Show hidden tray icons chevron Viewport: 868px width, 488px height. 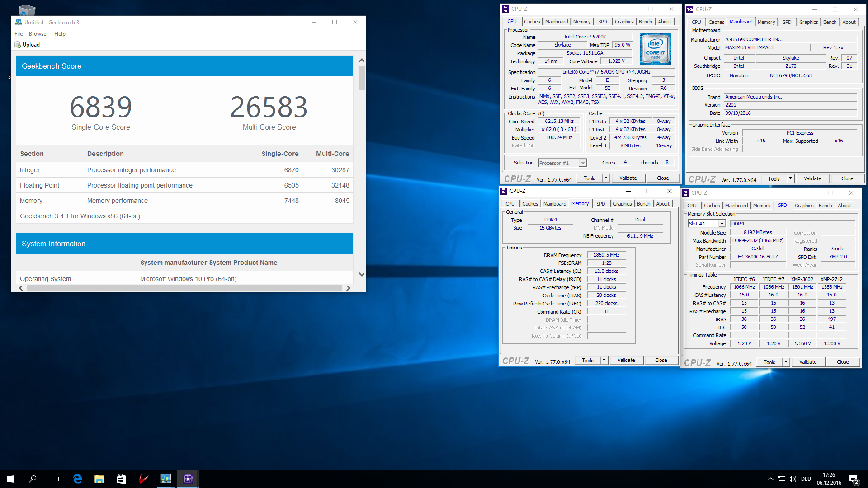(x=770, y=479)
